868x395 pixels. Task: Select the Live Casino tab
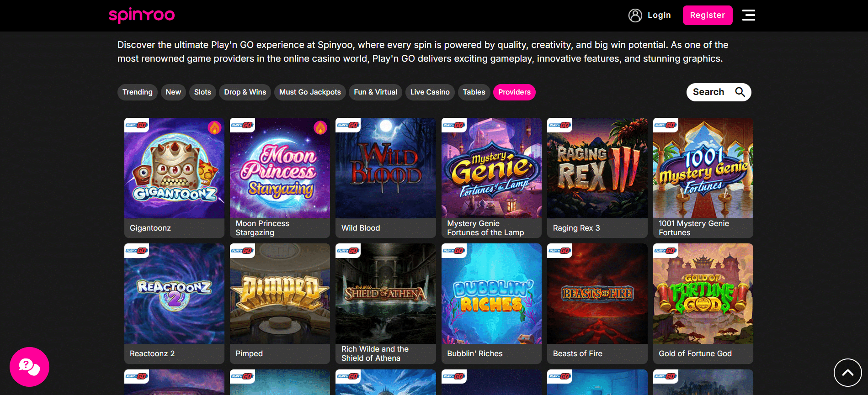pos(430,92)
